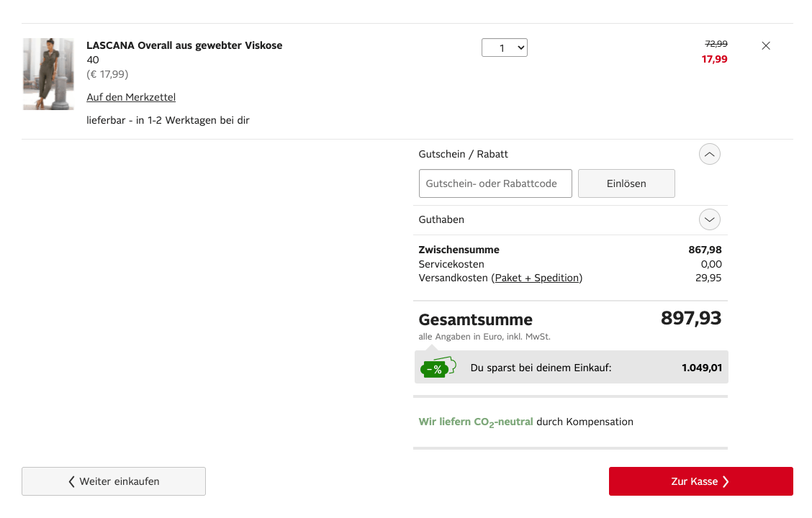
Task: Click the LASCANA Overall aus gewebter Viskose title
Action: coord(184,45)
